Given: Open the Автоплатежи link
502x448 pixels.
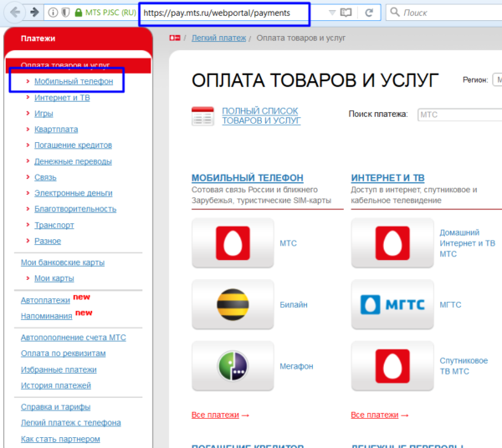Looking at the screenshot, I should pos(45,301).
